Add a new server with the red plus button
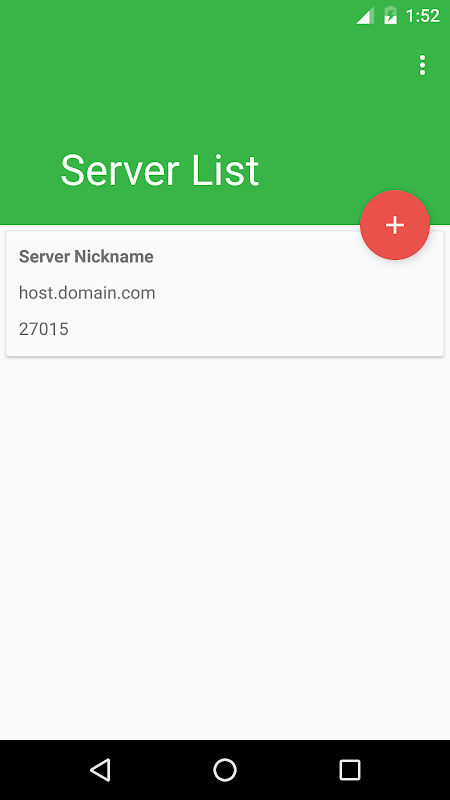Screen dimensions: 450x800 [395, 224]
